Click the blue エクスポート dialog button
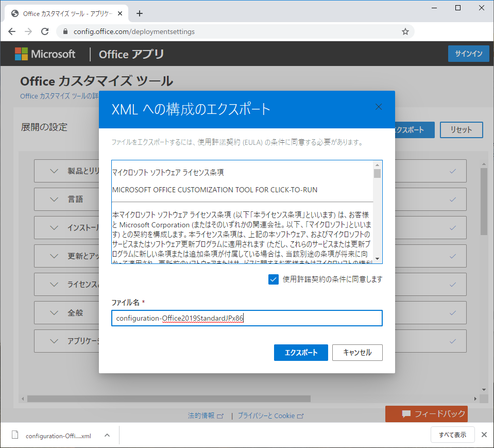The image size is (494, 448). pyautogui.click(x=301, y=353)
